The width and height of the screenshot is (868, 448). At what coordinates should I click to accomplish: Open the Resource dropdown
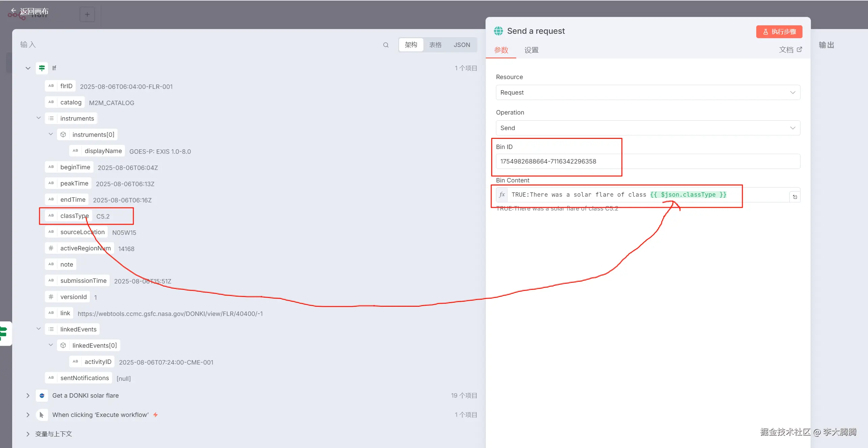(x=648, y=93)
